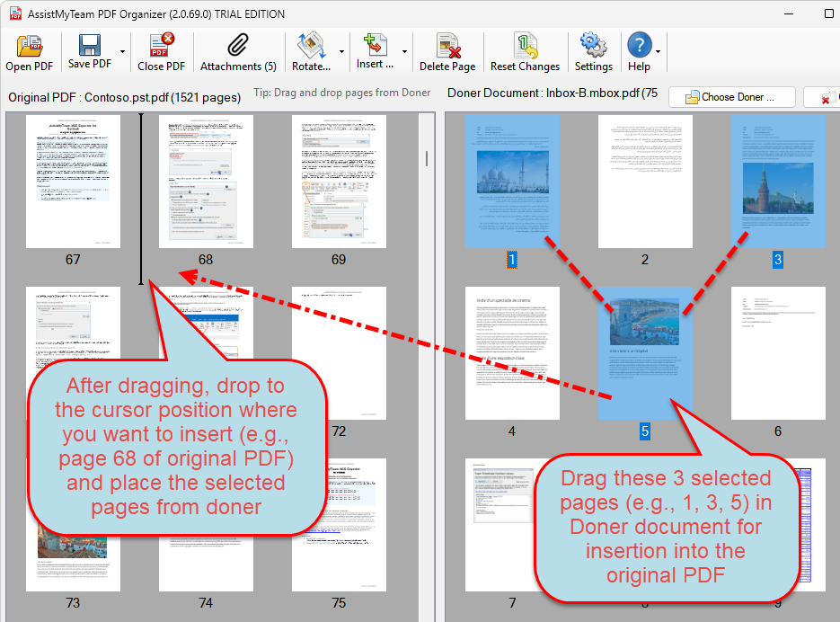Select doner page 2 thumbnail
Image resolution: width=840 pixels, height=622 pixels.
tap(645, 182)
